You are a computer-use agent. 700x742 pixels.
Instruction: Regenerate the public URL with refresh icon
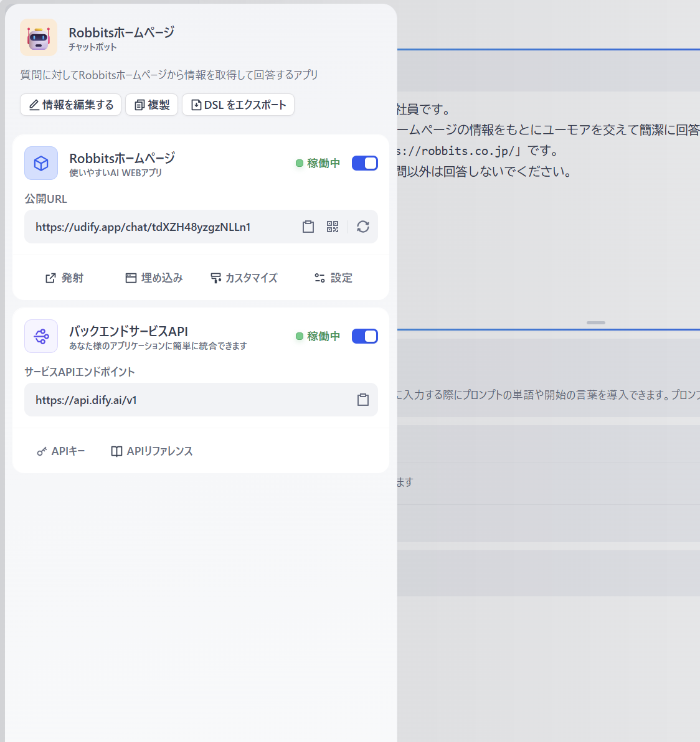363,227
